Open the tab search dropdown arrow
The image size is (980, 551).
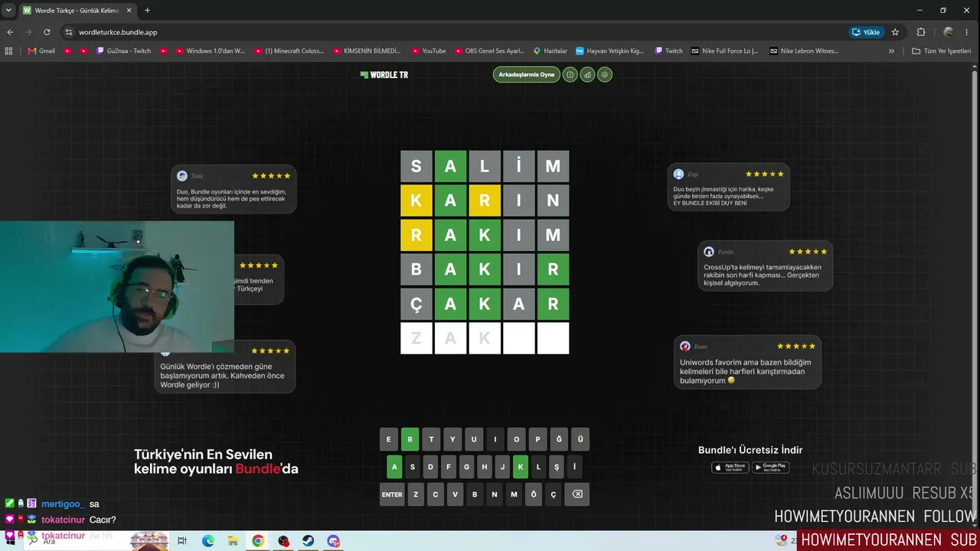coord(8,11)
